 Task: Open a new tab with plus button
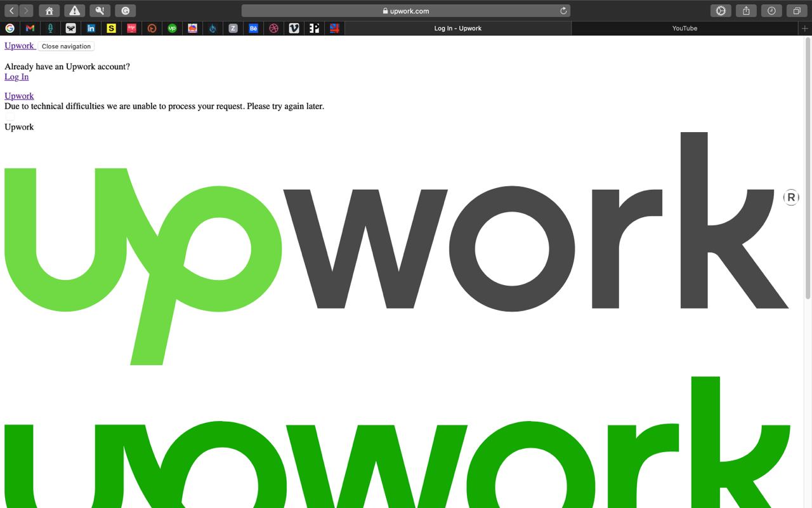805,28
